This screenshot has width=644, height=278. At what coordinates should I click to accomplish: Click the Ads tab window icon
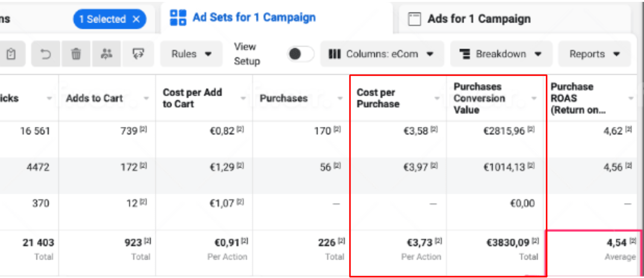(x=414, y=19)
